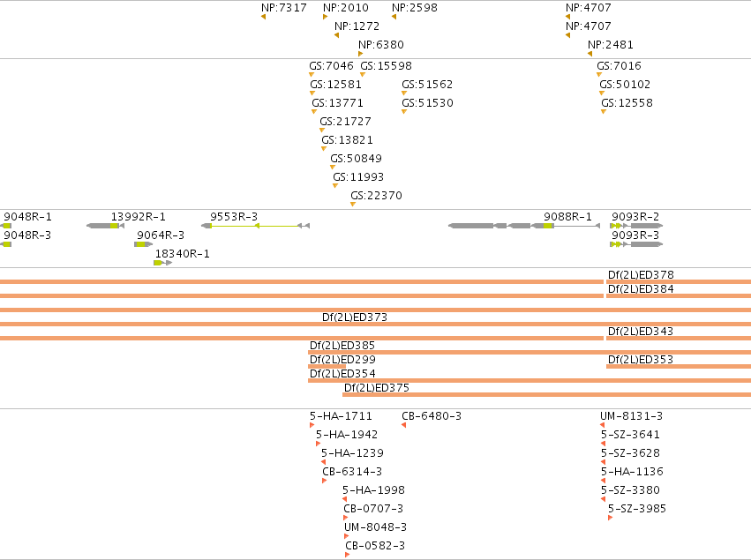Select the short orange bar under Df(2L)ED299
The image size is (751, 560).
tap(327, 366)
